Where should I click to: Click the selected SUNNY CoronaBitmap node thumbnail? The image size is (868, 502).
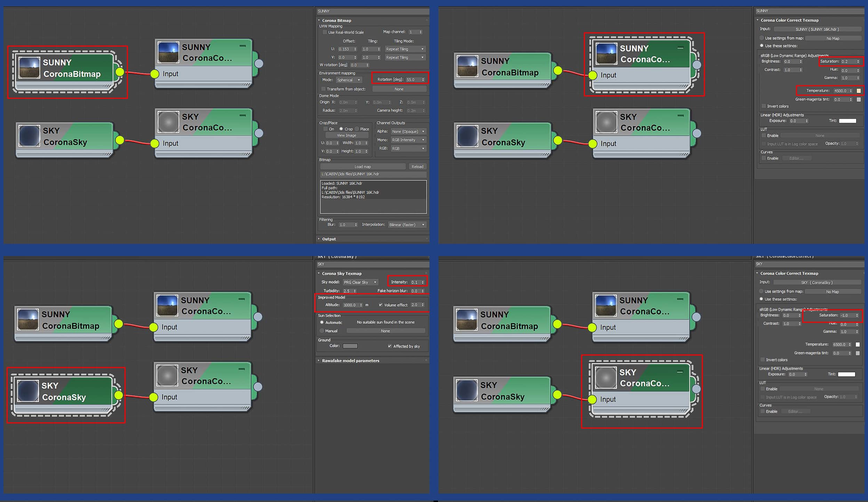coord(29,67)
